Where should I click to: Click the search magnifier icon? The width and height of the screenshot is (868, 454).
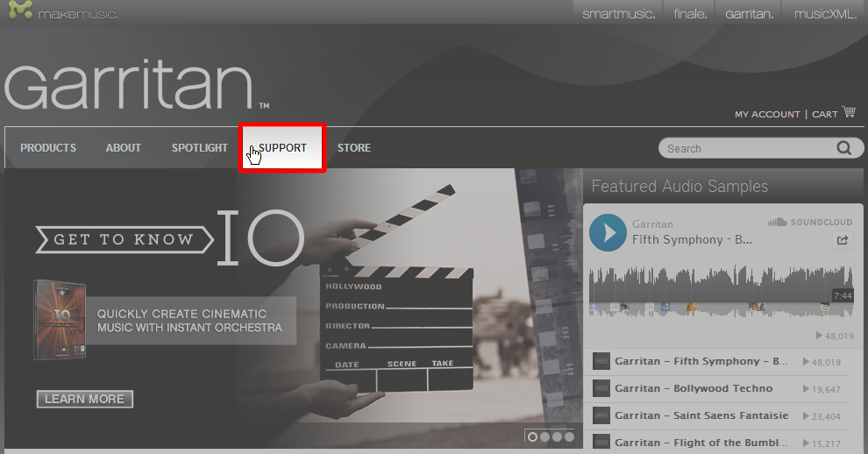tap(844, 148)
